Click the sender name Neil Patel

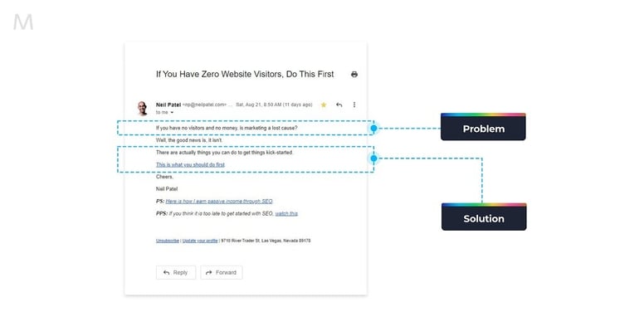click(172, 105)
